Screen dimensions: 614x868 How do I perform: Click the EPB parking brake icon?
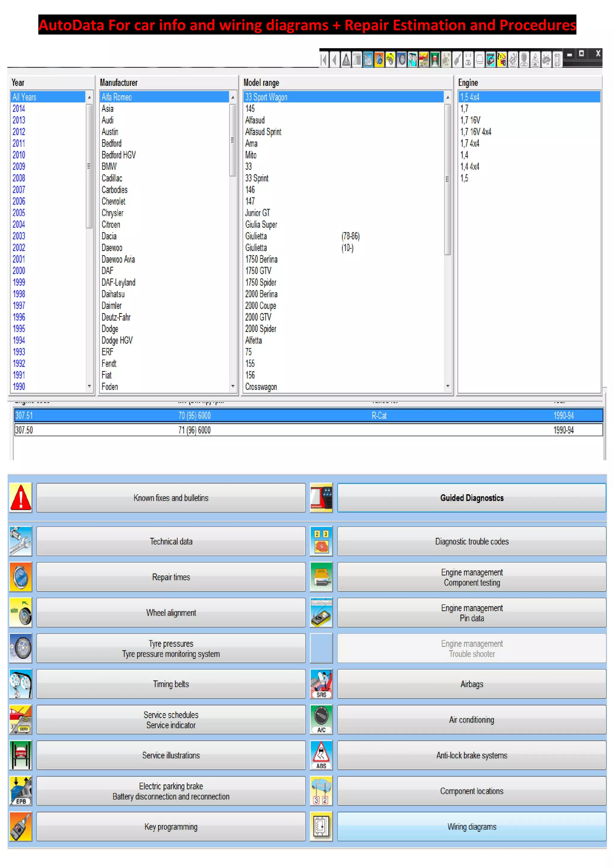click(20, 791)
